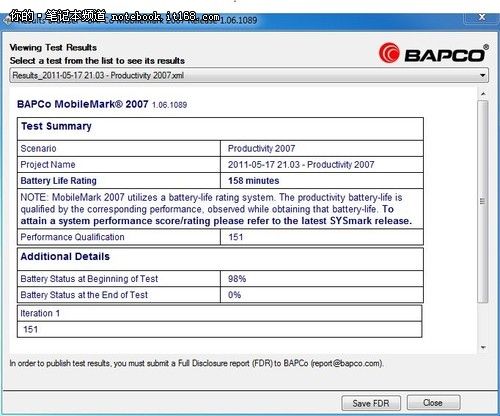Select the '158 minutes' battery life value
Viewport: 500px width, 416px height.
[x=254, y=181]
